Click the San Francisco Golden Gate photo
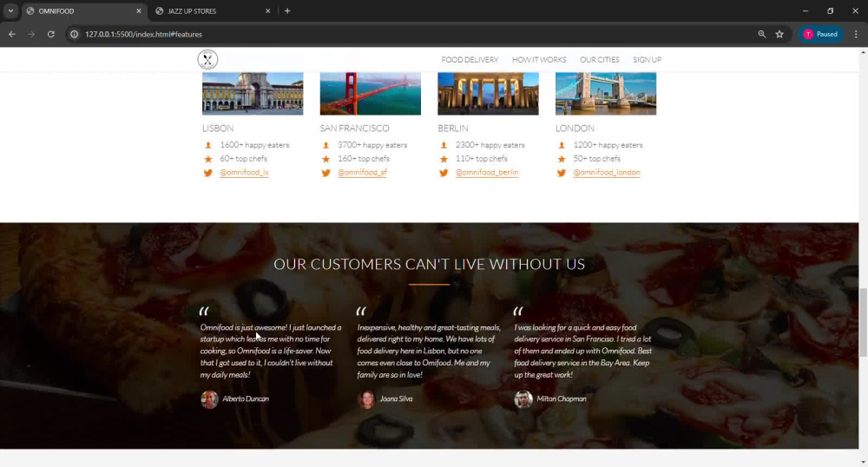Image resolution: width=868 pixels, height=467 pixels. (371, 94)
